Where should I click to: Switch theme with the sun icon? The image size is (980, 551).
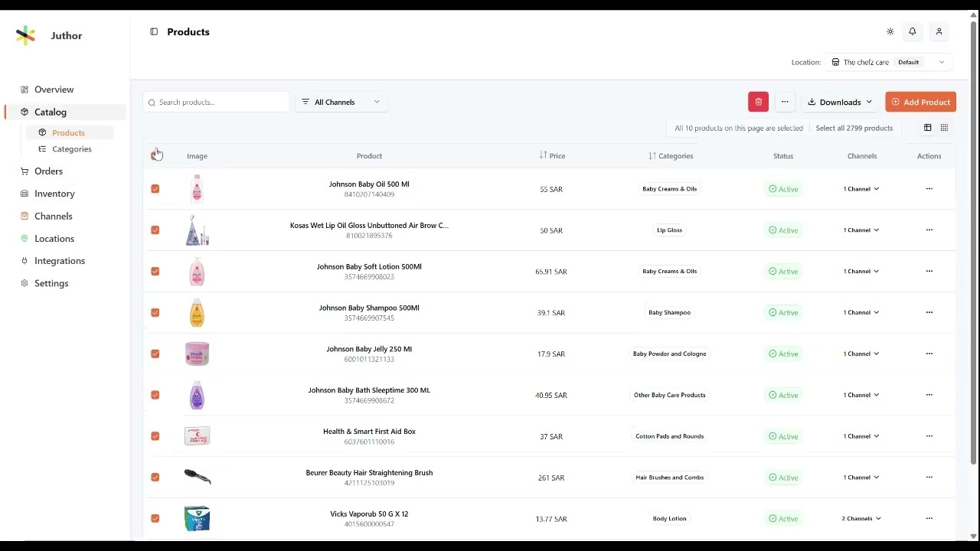[x=890, y=31]
